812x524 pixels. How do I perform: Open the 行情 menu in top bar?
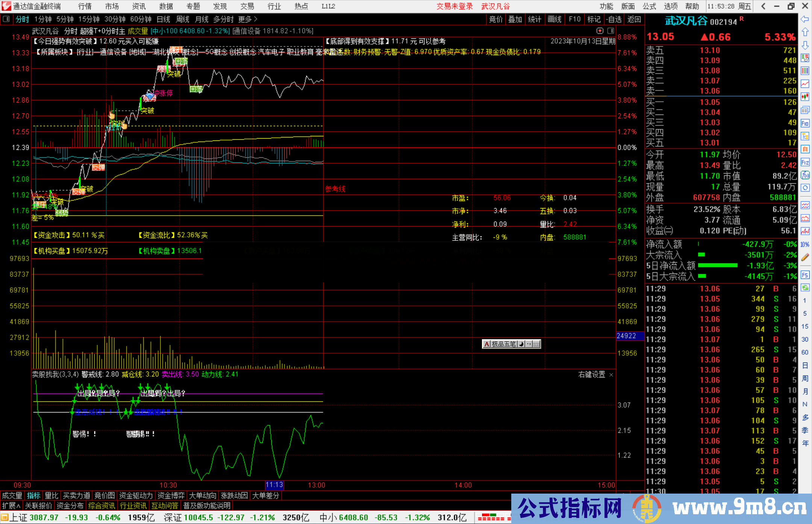[x=85, y=6]
